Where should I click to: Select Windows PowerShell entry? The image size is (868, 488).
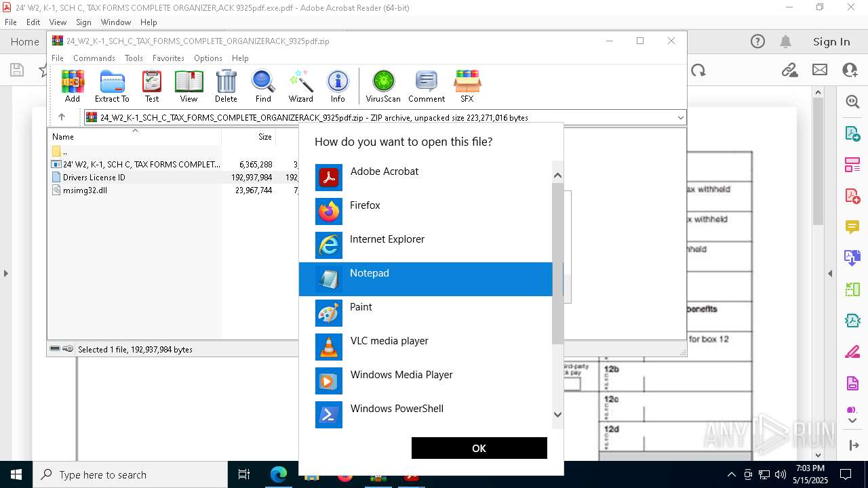(427, 415)
